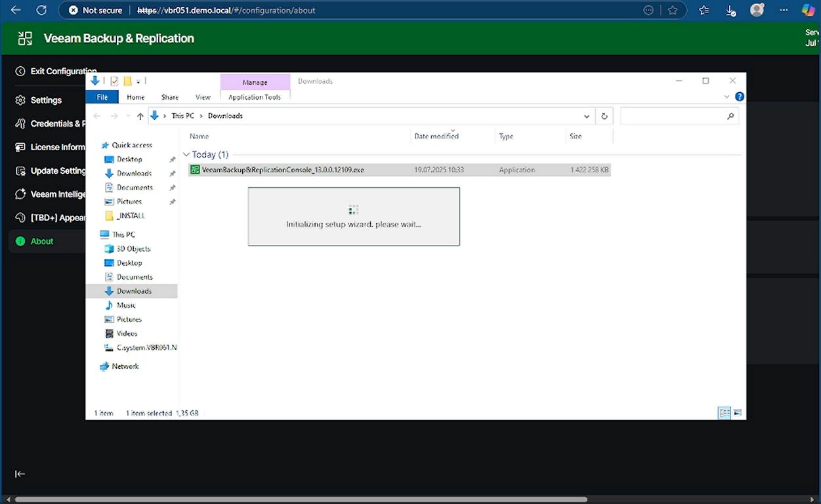Collapse the sidebar with the arrow icon
This screenshot has height=504, width=821.
pyautogui.click(x=20, y=474)
